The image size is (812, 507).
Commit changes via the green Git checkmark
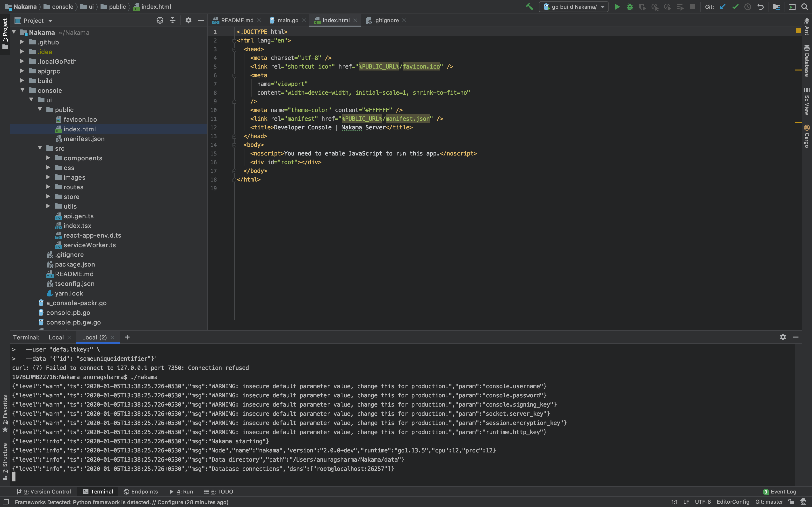pos(735,7)
